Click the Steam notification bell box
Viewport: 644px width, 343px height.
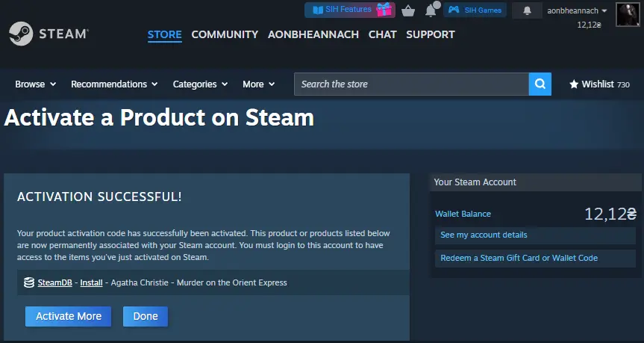527,10
